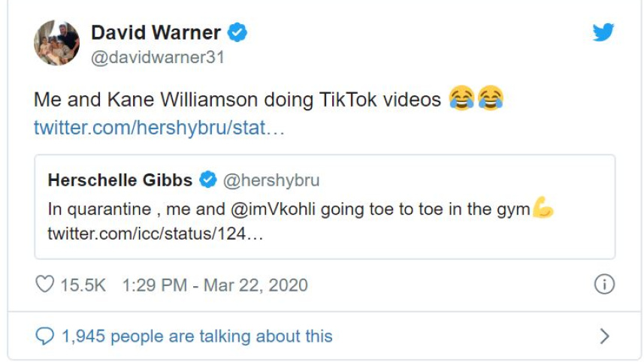Click Herschelle Gibbs' verified badge
The image size is (644, 362).
208,180
